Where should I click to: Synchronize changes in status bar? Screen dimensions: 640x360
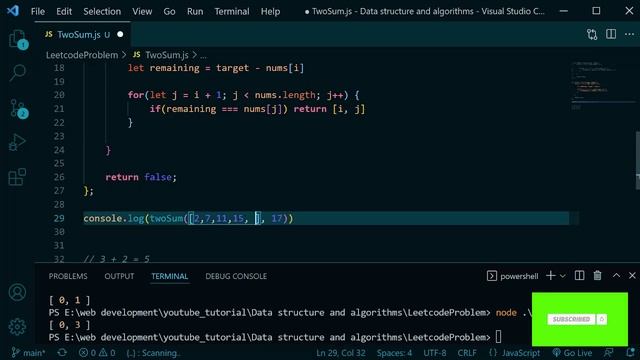(x=62, y=353)
